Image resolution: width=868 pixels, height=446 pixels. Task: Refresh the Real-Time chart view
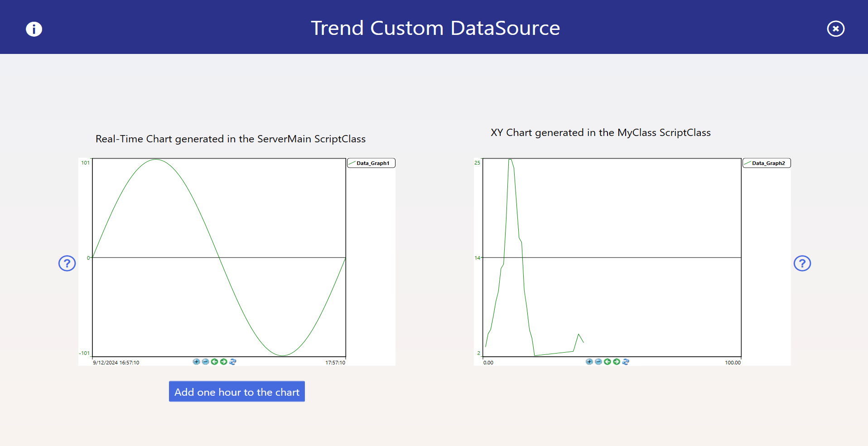click(x=233, y=362)
